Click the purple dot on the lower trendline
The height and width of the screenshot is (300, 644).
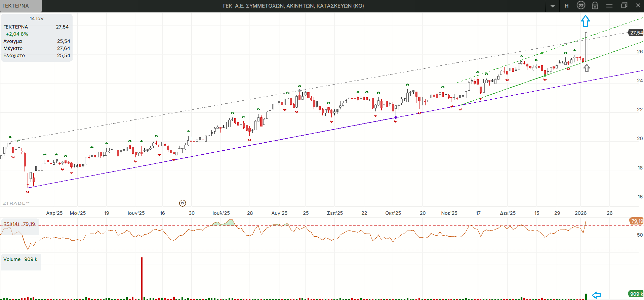tap(396, 117)
